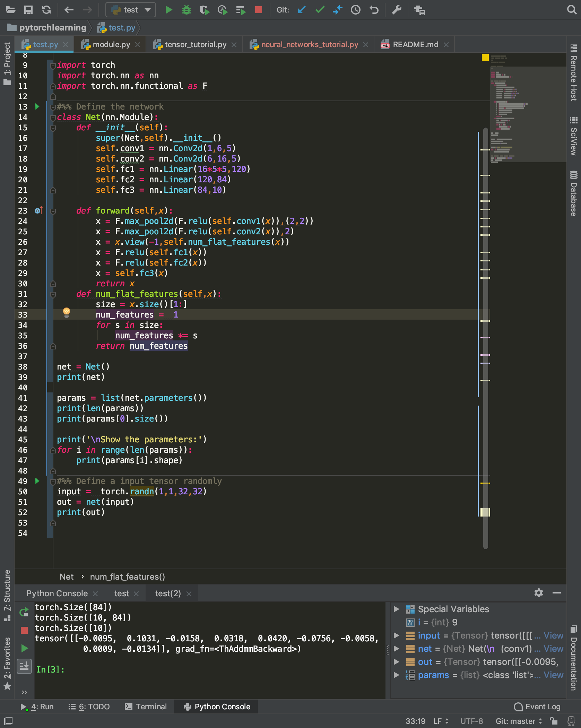Run cell 'Define the network' gutter arrow

(37, 107)
